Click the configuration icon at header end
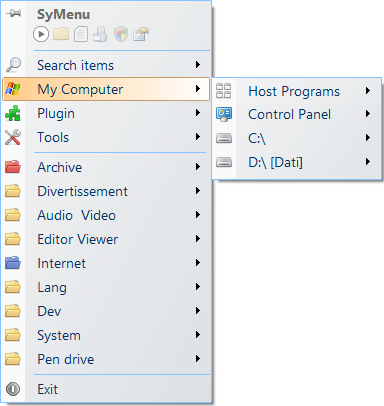 point(141,34)
